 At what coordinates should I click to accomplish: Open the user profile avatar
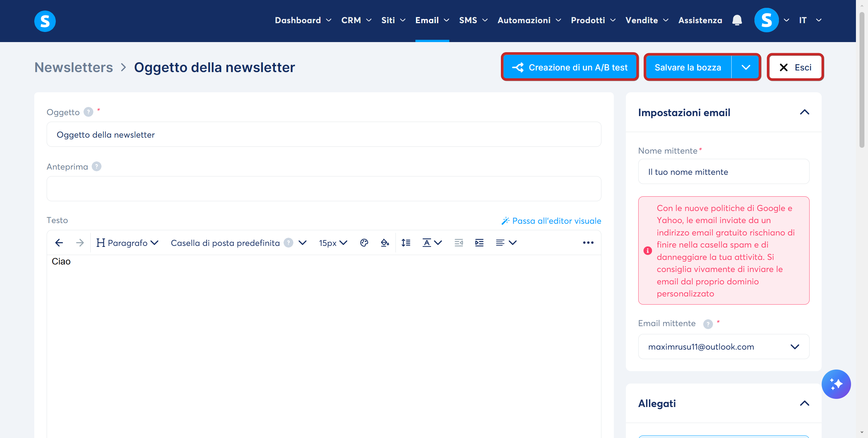(766, 20)
